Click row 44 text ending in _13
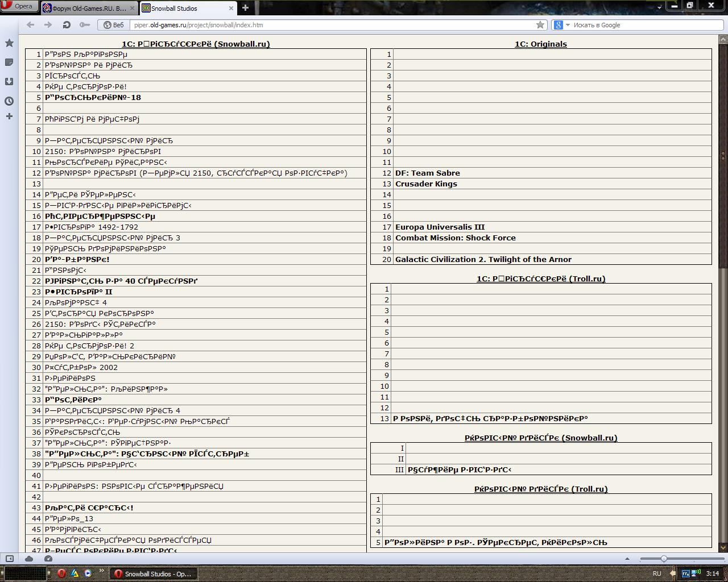Image resolution: width=728 pixels, height=582 pixels. point(69,518)
